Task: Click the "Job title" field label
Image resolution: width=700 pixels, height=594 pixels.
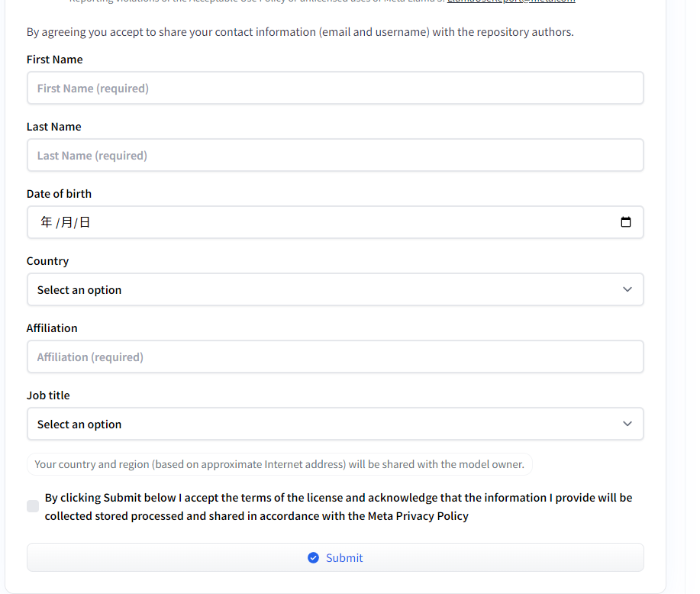Action: [48, 395]
